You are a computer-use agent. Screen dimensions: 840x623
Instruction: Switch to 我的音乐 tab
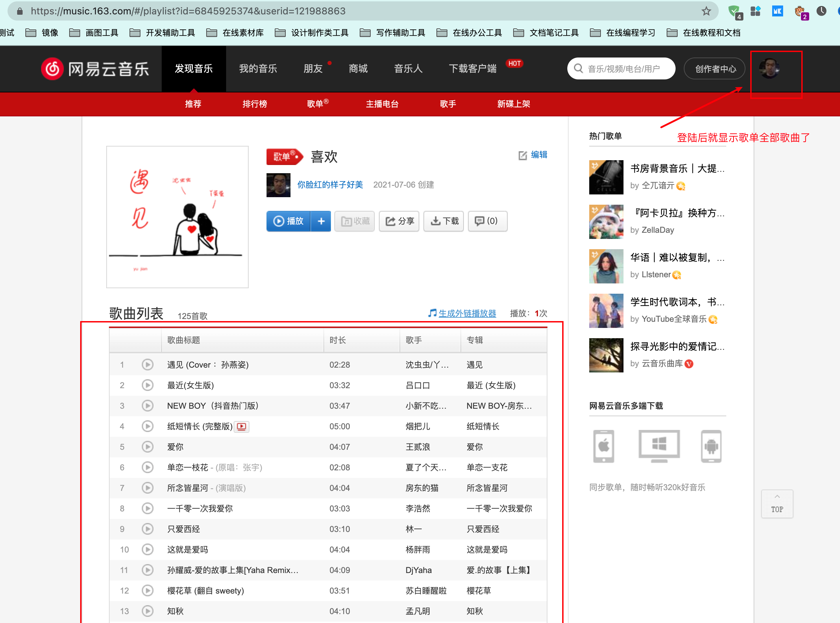[x=258, y=69]
